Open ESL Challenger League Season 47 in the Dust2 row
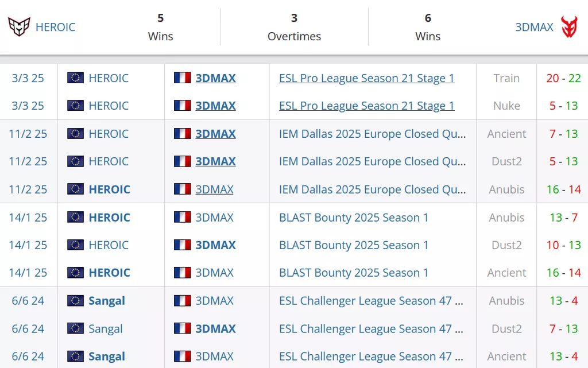588x368 pixels. pyautogui.click(x=372, y=328)
